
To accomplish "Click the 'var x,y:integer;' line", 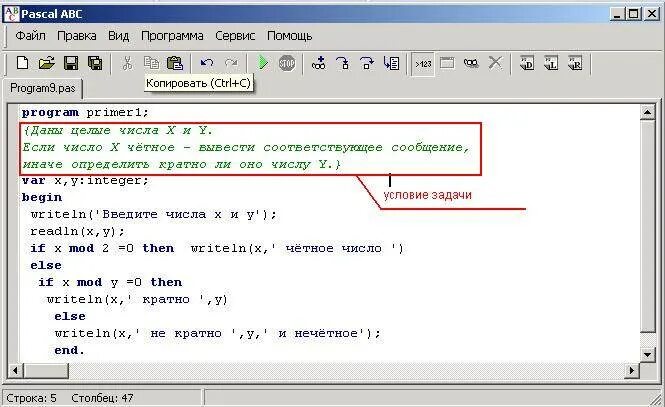I will click(85, 180).
